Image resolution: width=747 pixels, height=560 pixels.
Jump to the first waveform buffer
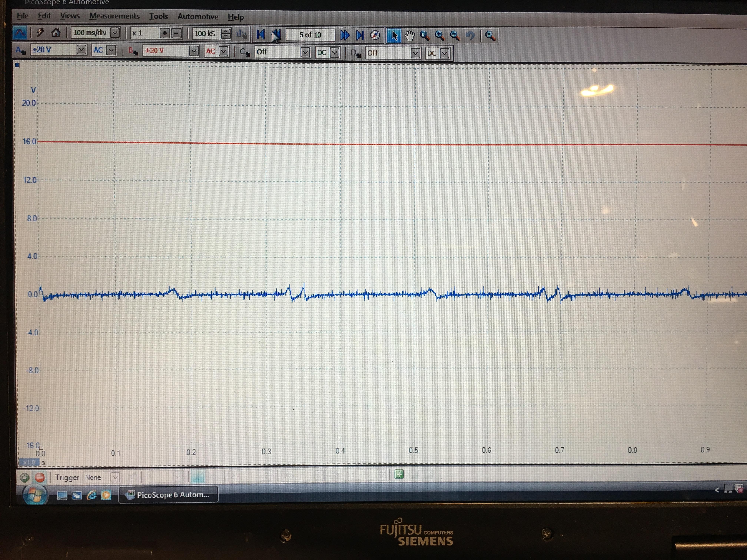point(260,34)
